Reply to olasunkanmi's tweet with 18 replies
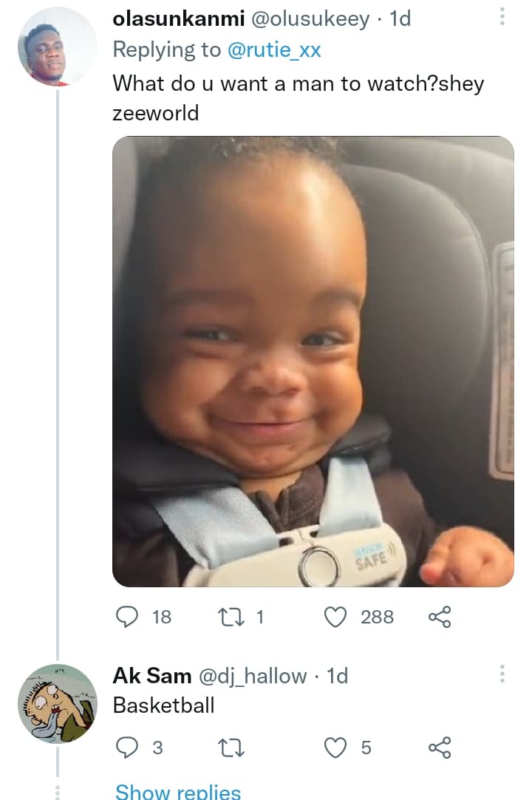Viewport: 532px width, 800px height. tap(128, 617)
